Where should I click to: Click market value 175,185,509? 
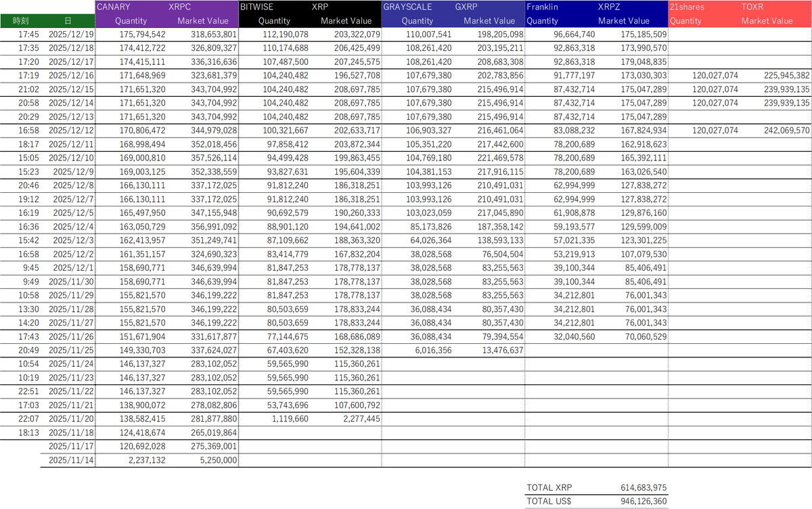tap(643, 35)
